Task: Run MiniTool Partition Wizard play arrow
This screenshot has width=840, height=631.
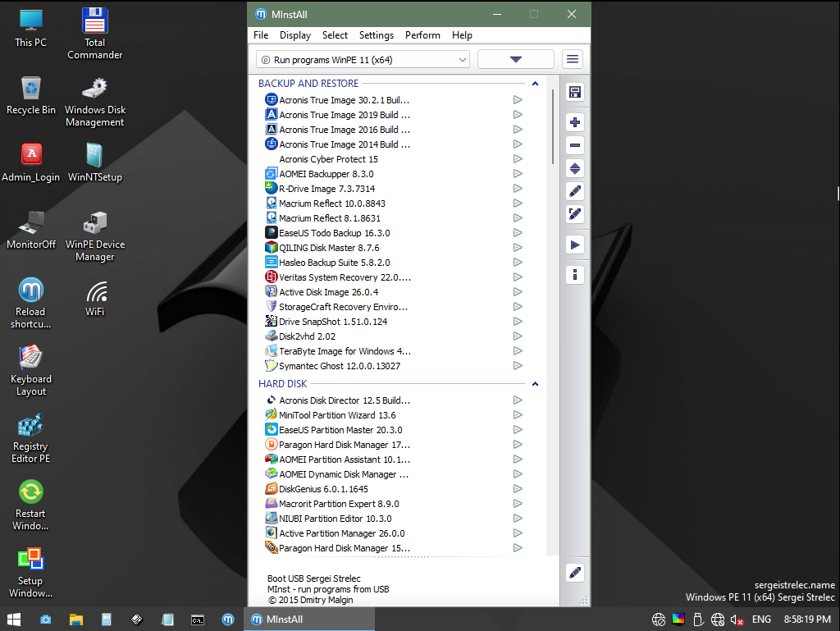Action: click(518, 414)
